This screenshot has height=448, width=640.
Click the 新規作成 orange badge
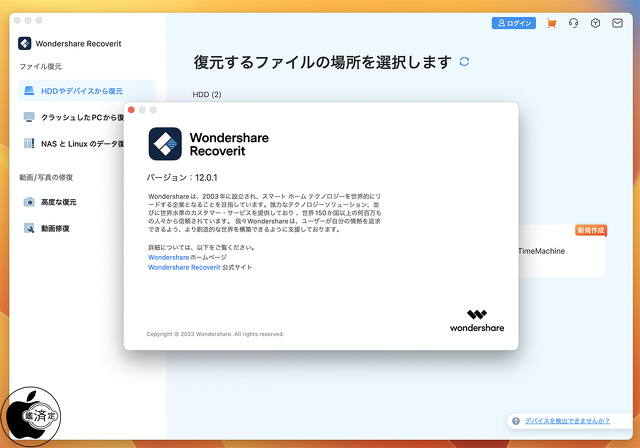click(x=591, y=231)
